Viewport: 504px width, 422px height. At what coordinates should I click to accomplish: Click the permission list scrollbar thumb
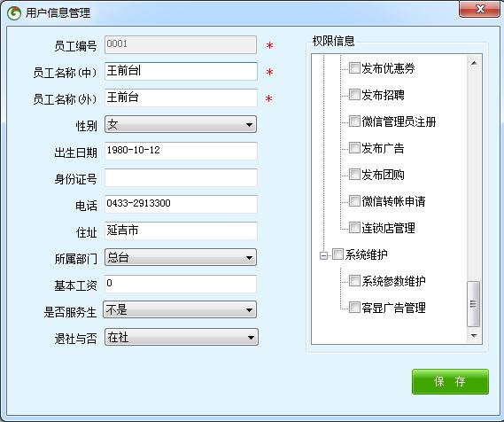click(x=474, y=304)
